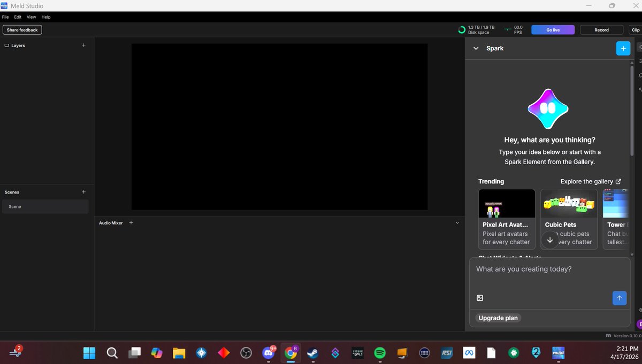This screenshot has width=642, height=364.
Task: Open Steam from the taskbar
Action: (x=313, y=353)
